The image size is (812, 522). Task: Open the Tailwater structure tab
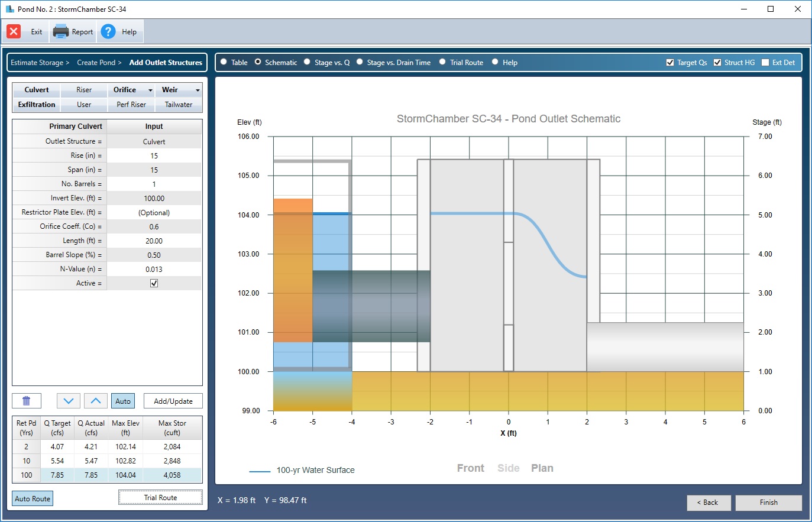[x=179, y=105]
